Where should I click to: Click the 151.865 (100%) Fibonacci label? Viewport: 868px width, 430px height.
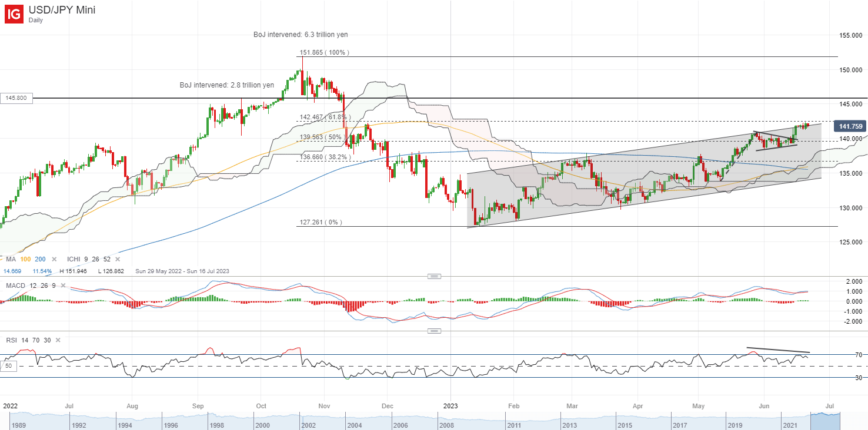click(325, 52)
